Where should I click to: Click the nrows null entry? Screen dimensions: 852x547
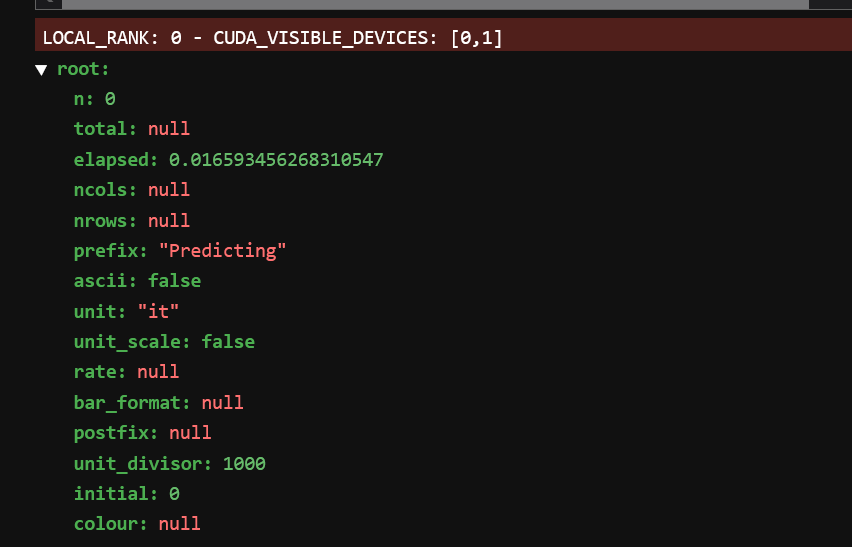132,221
